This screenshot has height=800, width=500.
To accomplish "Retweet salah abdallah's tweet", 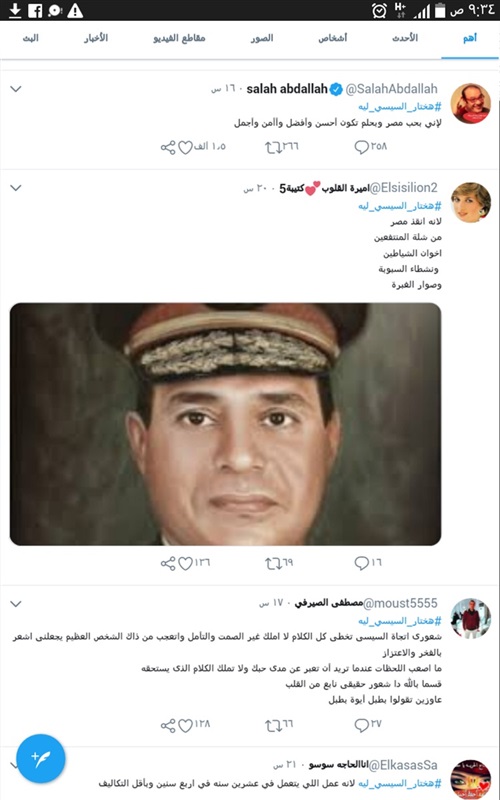I will 273,147.
